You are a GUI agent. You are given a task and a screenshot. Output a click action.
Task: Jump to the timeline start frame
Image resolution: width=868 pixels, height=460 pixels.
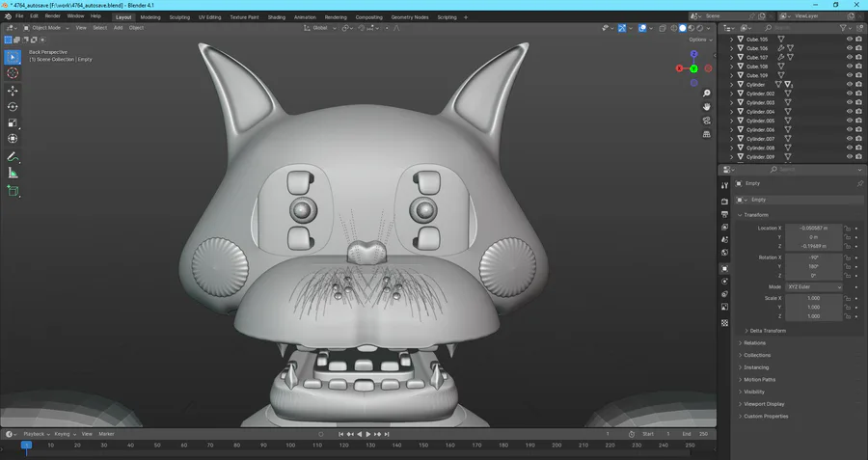(341, 435)
